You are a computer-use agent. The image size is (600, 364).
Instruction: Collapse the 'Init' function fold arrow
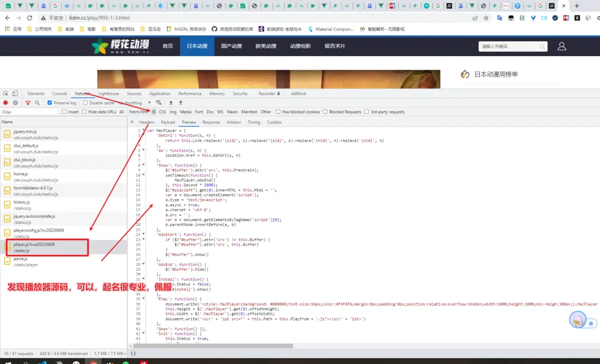144,334
